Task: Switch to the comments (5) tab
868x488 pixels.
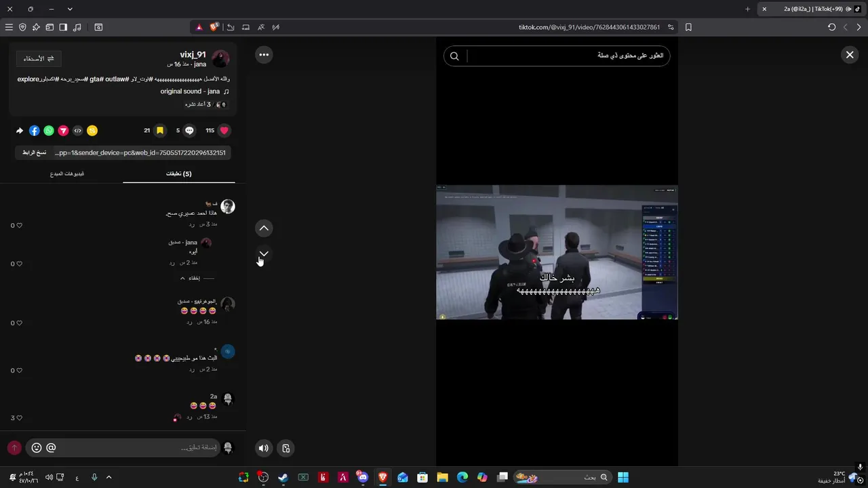Action: (x=179, y=174)
